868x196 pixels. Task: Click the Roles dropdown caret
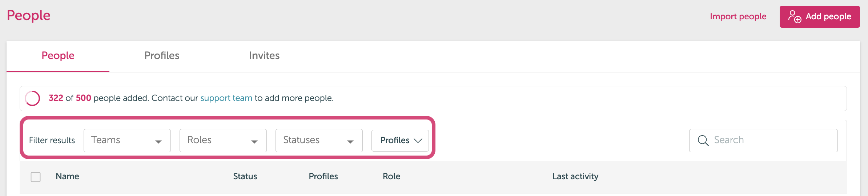coord(254,142)
